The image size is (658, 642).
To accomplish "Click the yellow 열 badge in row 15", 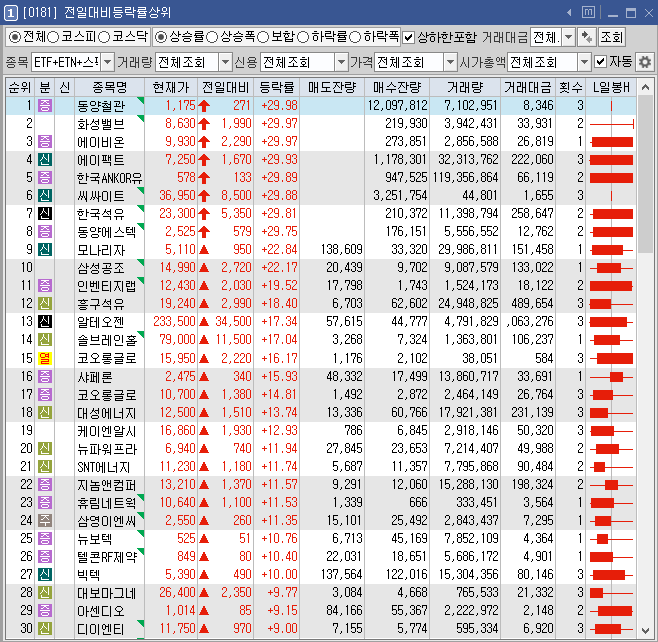I will point(45,358).
